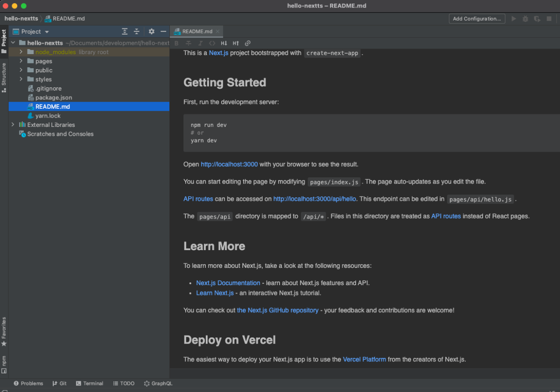Open the http://localhost:3000 link
The image size is (560, 392).
[229, 164]
